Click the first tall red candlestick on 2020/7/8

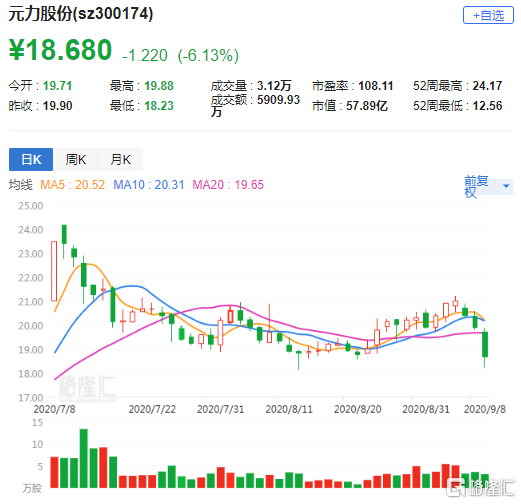tap(54, 271)
